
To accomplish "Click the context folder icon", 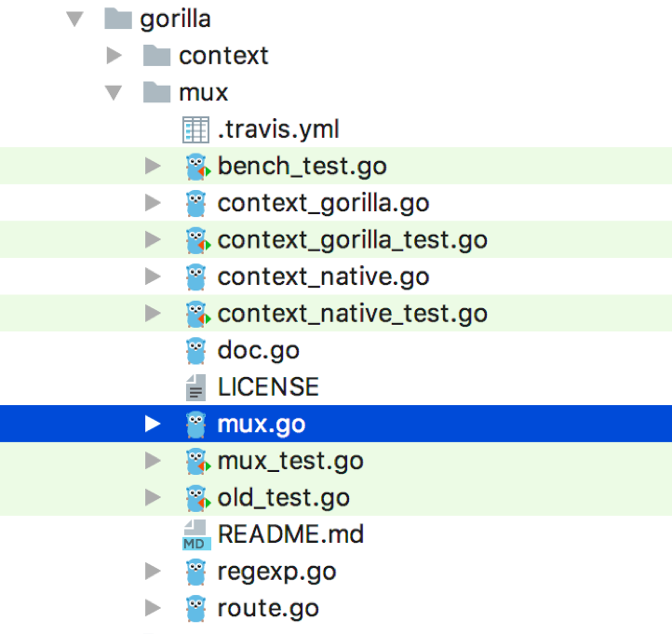I will (x=156, y=55).
